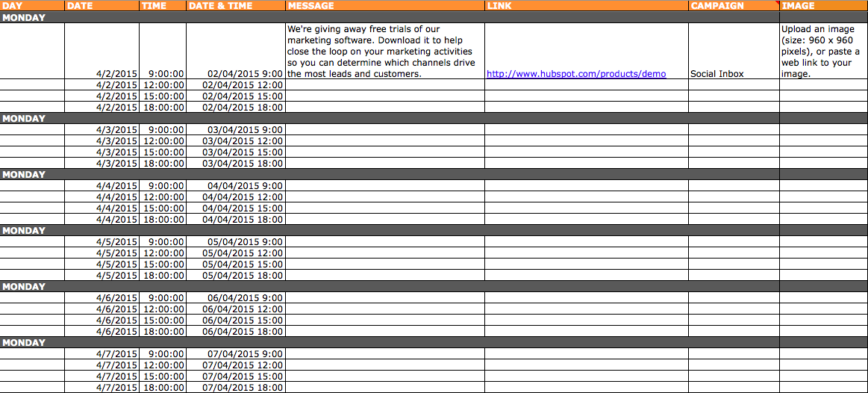This screenshot has height=393, width=868.
Task: Select the '07/04/2015 18:00' cell
Action: 236,387
